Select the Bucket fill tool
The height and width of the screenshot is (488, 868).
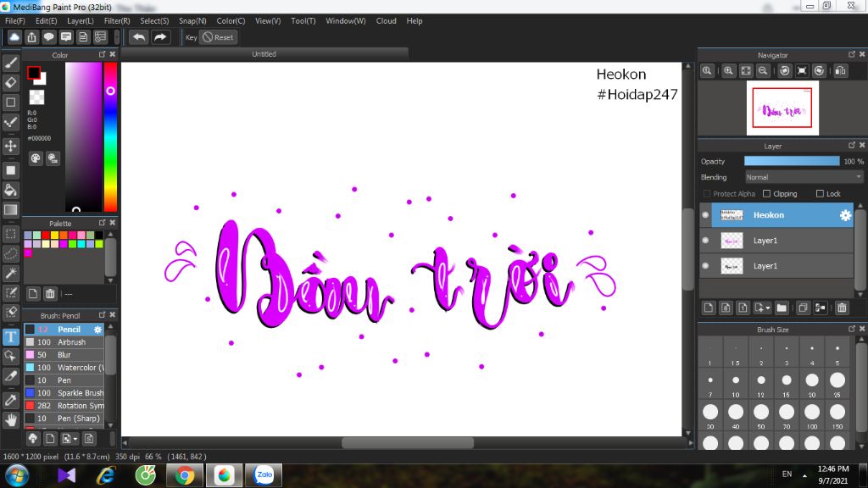10,190
